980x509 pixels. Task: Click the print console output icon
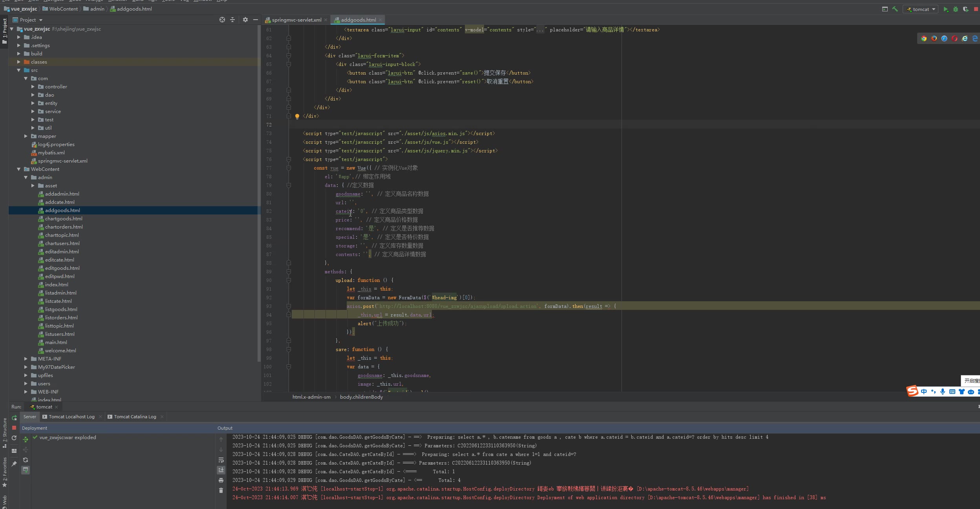coord(221,480)
